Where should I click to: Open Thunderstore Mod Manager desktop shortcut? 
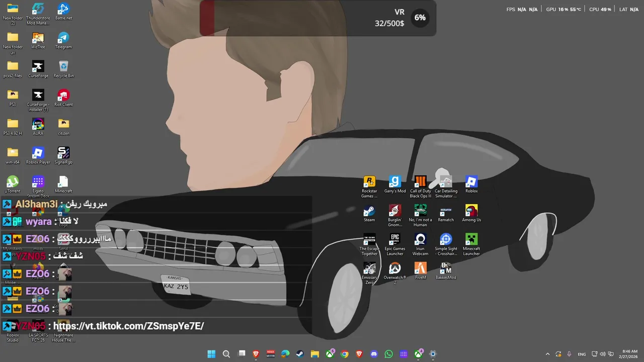pyautogui.click(x=38, y=14)
